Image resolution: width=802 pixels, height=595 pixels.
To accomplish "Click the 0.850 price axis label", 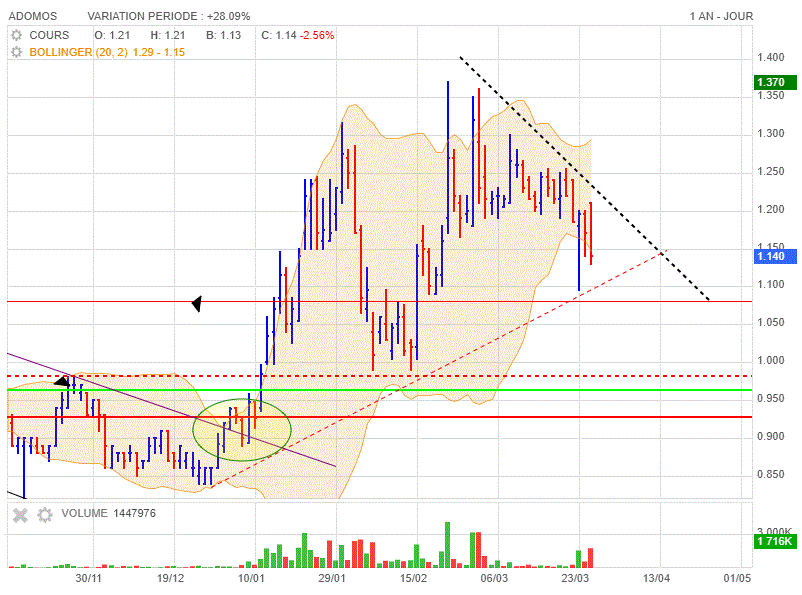I will tap(770, 474).
